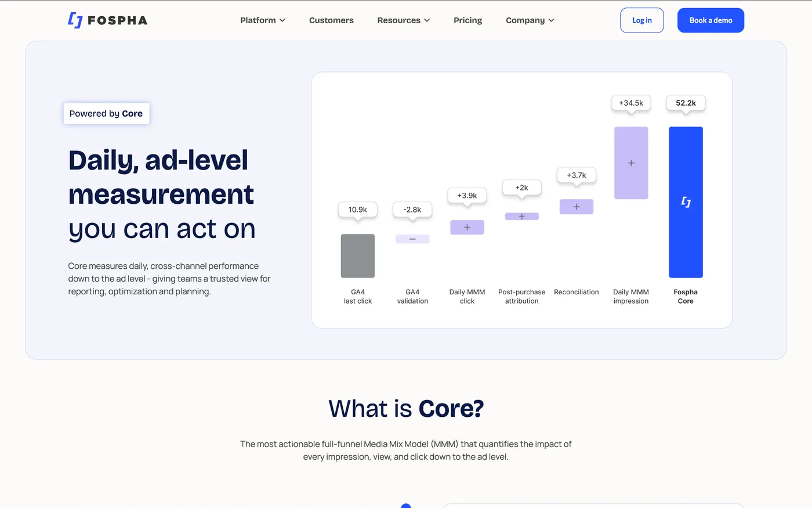Viewport: 812px width, 508px height.
Task: Open the Platform dropdown menu
Action: pos(262,20)
